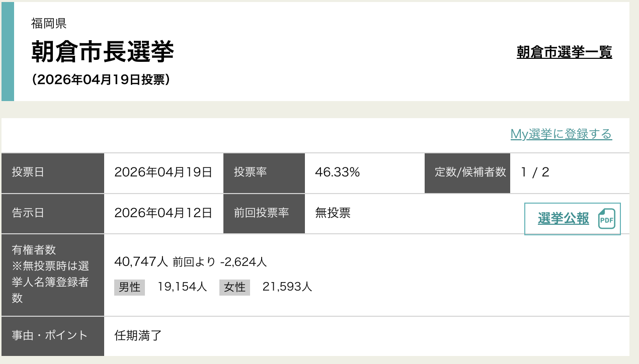Click the 40,747人 eligible voter count
The height and width of the screenshot is (364, 639).
[x=141, y=261]
